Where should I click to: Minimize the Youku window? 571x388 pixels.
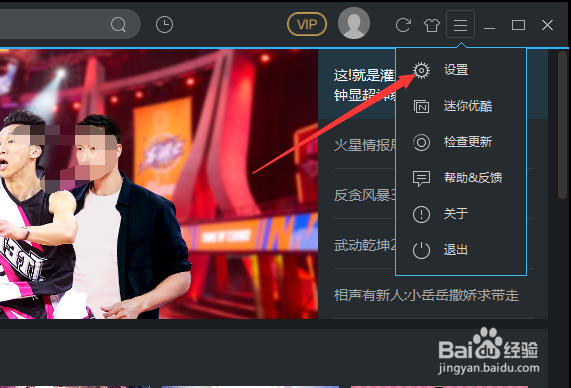click(x=489, y=28)
